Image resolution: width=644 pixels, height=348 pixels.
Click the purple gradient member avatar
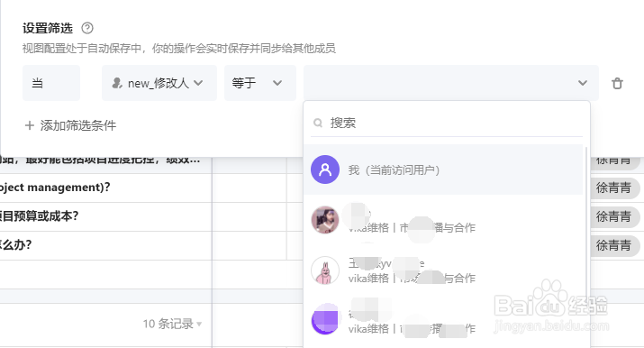tap(325, 319)
